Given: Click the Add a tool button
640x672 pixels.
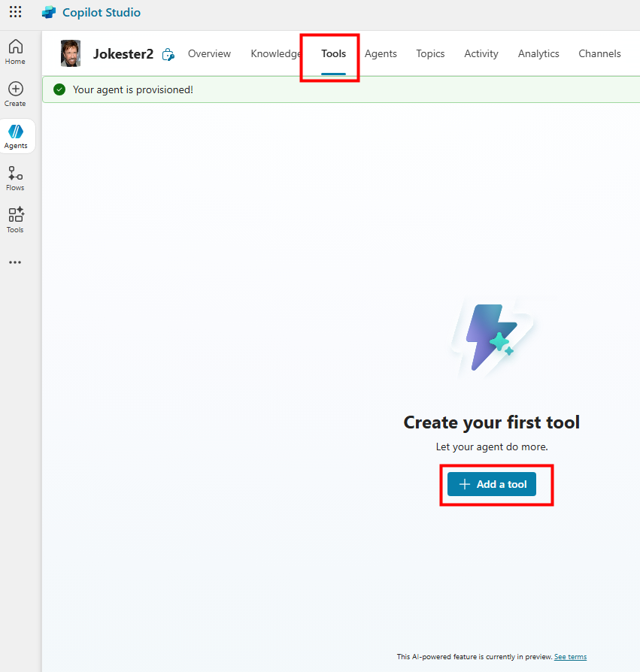Looking at the screenshot, I should (492, 484).
